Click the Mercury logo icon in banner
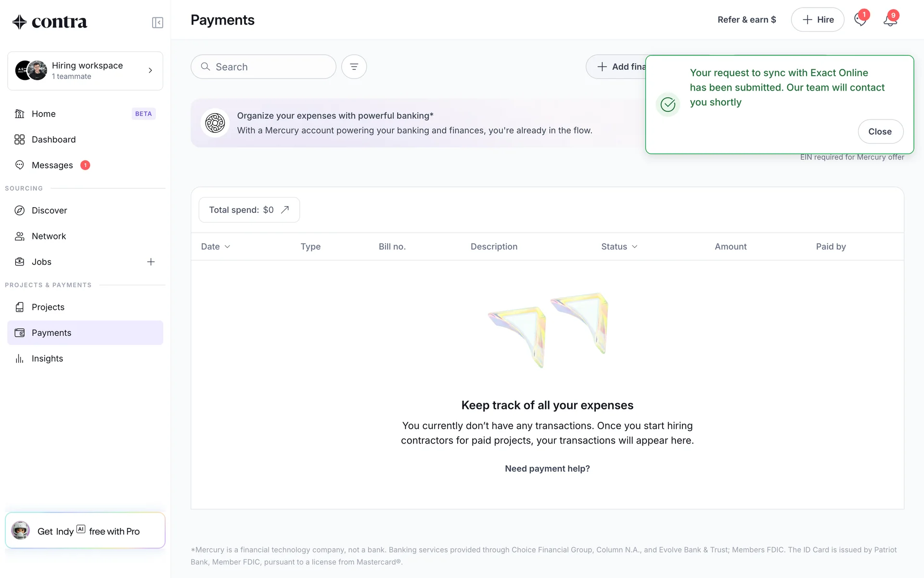This screenshot has height=578, width=924. tap(215, 123)
